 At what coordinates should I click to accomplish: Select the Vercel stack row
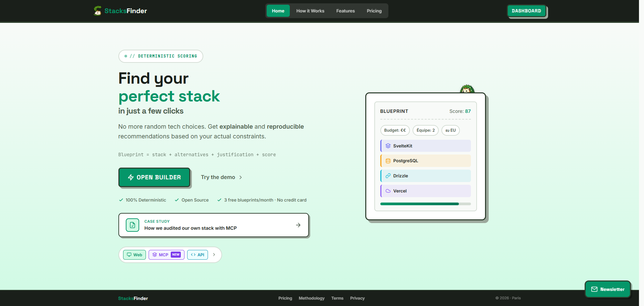(426, 191)
